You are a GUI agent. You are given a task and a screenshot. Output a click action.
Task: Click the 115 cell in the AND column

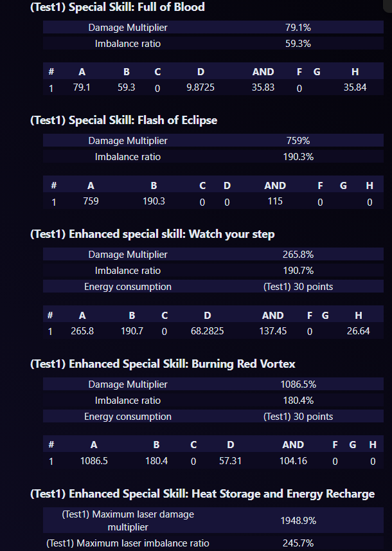275,201
